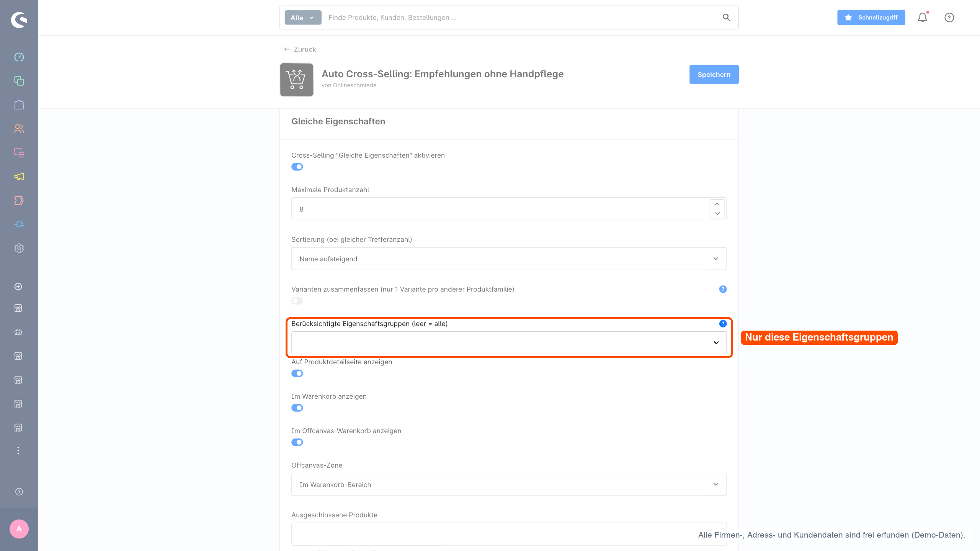Toggle Im Offcanvas-Warenkorb anzeigen switch
Screen dimensions: 980x551
297,442
